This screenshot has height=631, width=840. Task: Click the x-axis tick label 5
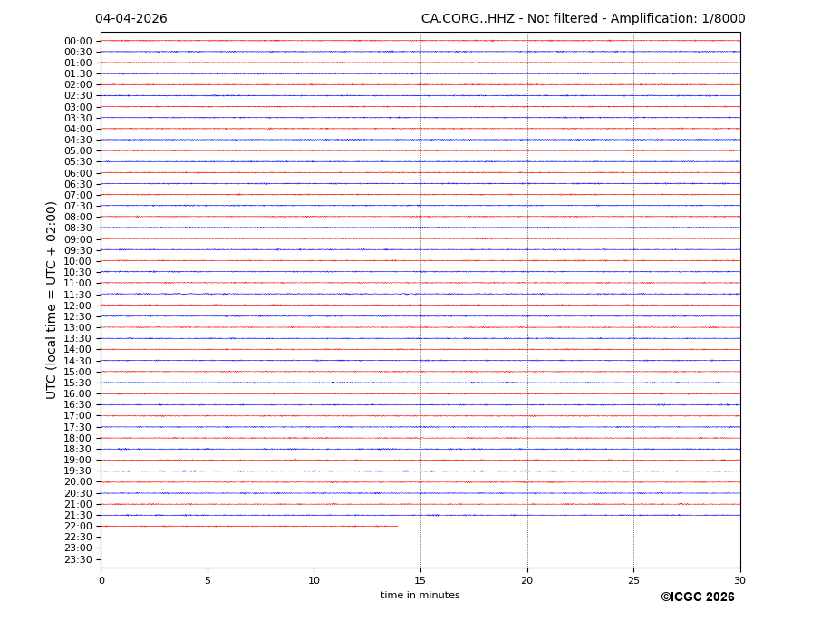tap(208, 580)
